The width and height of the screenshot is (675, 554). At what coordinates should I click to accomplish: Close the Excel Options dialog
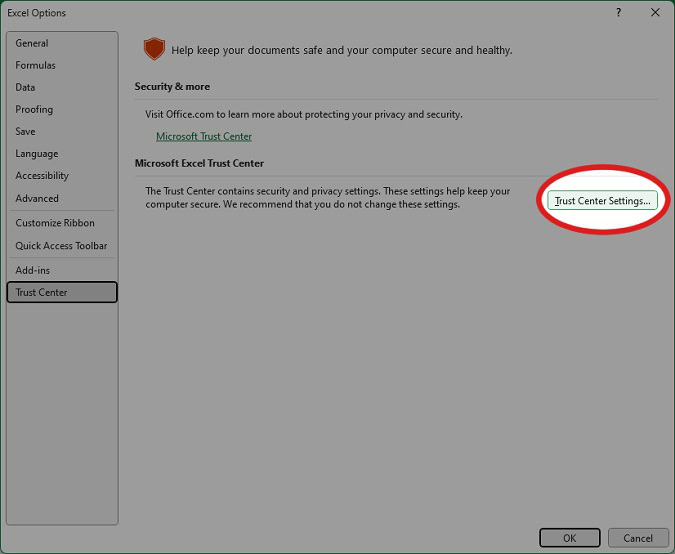[655, 12]
